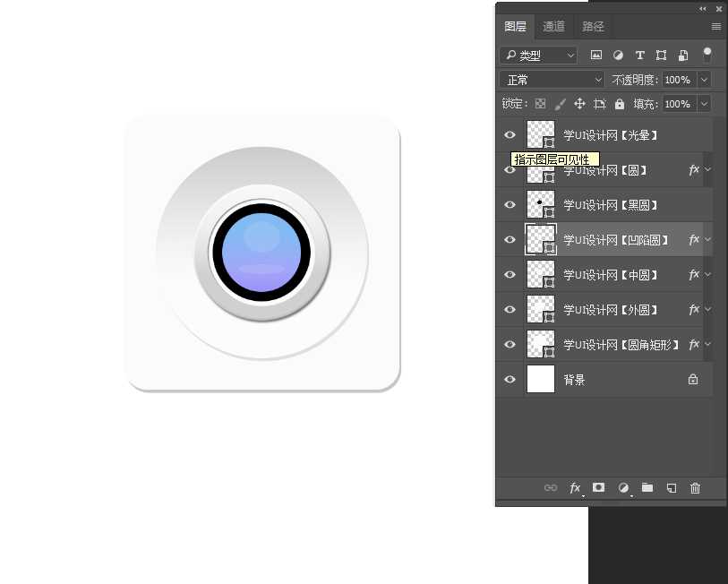Screen dimensions: 728x584
Task: Hide the 学UI设计网【外圆】 layer
Action: pos(510,310)
